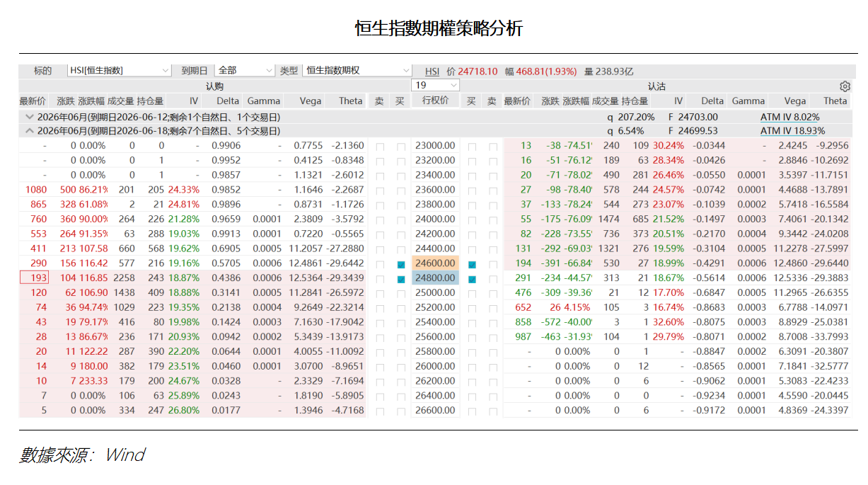The image size is (868, 485).
Task: Click the put price 987 at strike 25600
Action: [522, 338]
